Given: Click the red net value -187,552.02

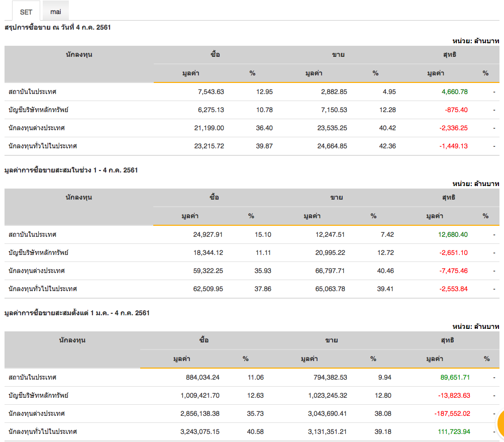Looking at the screenshot, I should 452,413.
